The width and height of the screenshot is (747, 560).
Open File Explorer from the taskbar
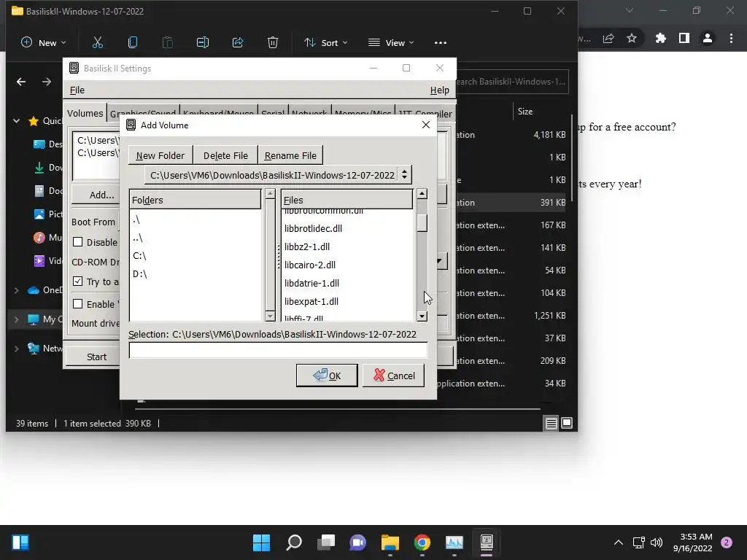point(390,542)
